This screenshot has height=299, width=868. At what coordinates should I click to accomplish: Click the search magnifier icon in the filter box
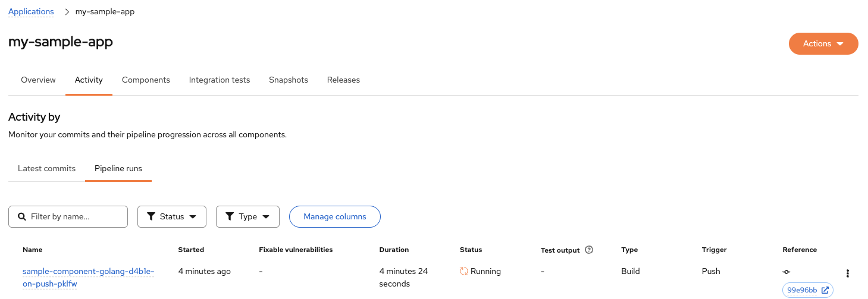click(x=22, y=216)
